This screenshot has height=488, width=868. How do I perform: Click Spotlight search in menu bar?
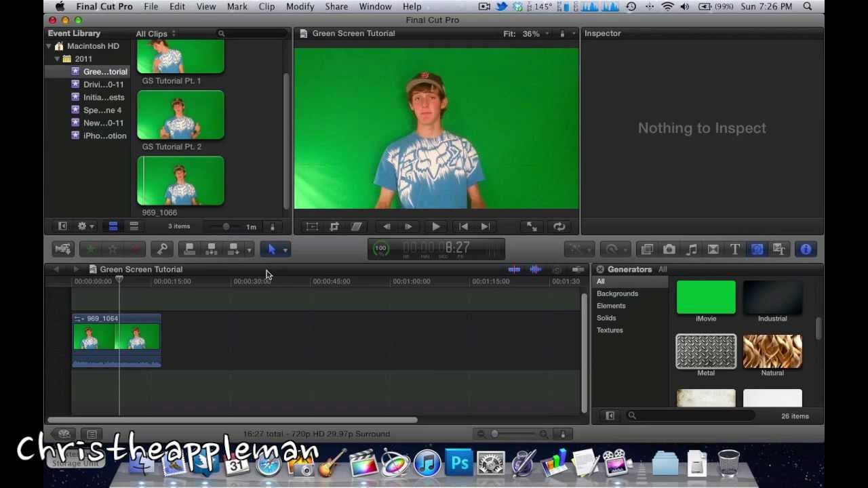click(808, 7)
